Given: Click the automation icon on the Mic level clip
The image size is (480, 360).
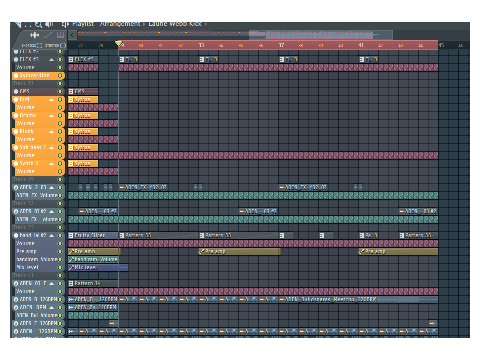Looking at the screenshot, I should 71,267.
